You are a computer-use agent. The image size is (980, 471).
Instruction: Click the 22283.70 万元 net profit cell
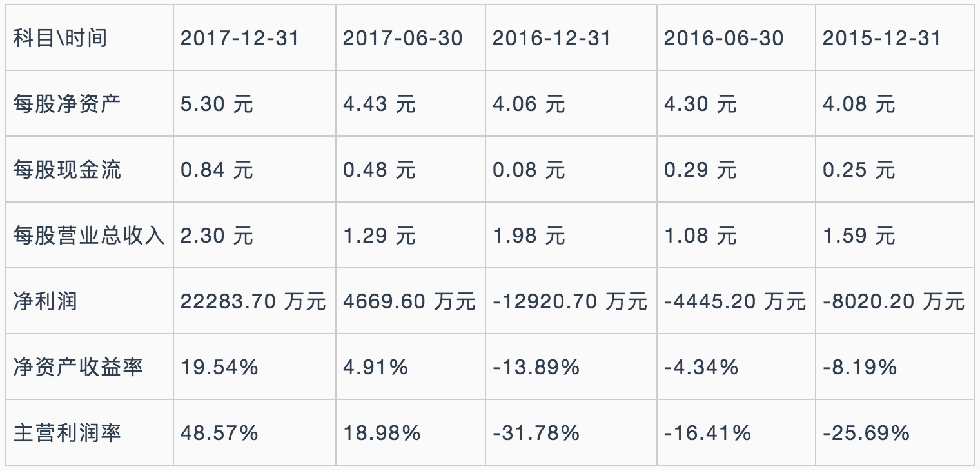pos(253,301)
